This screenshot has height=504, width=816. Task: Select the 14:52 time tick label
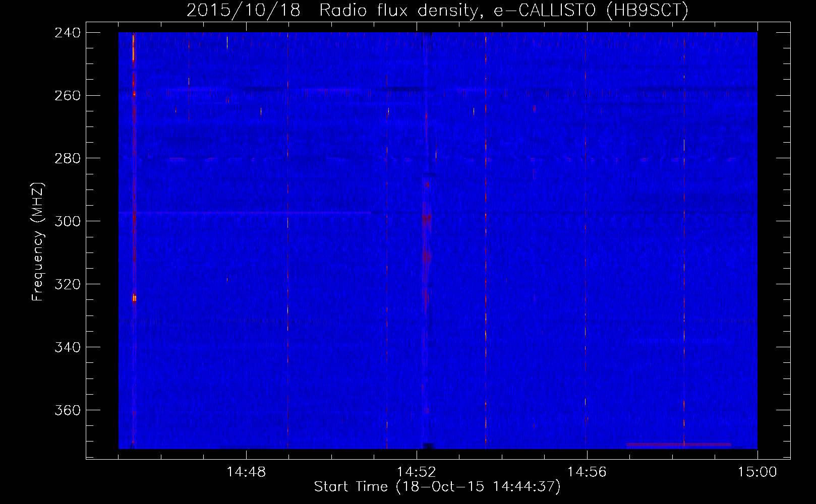417,472
